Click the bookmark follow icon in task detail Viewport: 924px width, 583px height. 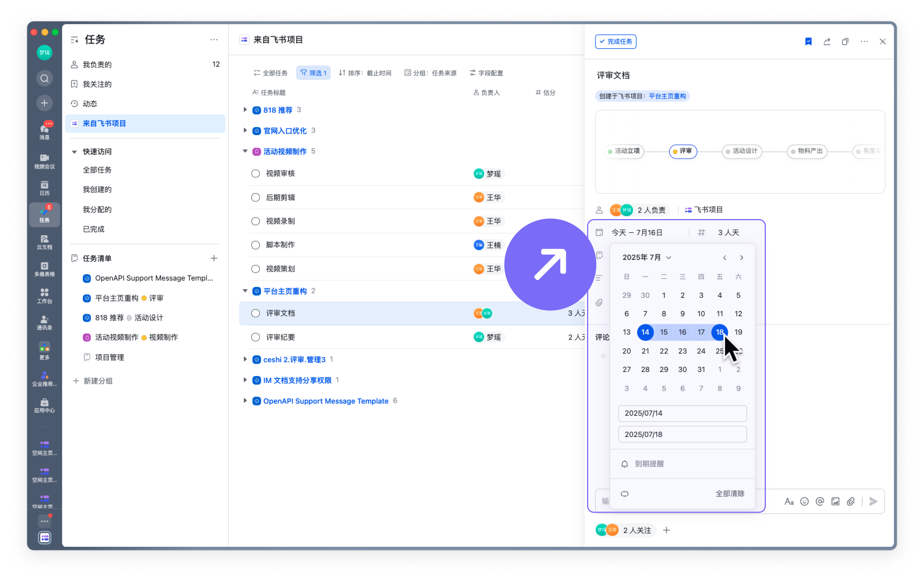(x=808, y=41)
